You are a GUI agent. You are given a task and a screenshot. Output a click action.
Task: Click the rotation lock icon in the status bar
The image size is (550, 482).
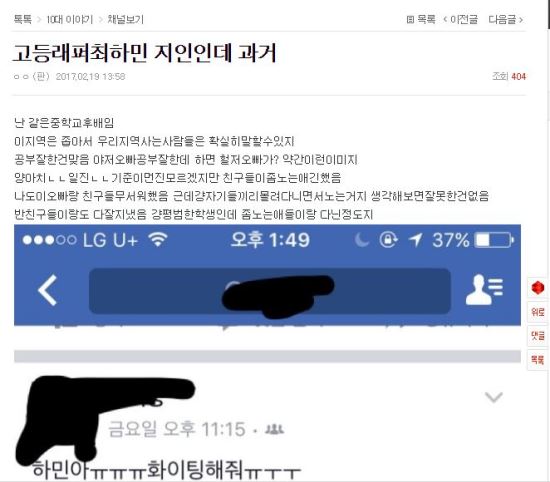click(388, 240)
